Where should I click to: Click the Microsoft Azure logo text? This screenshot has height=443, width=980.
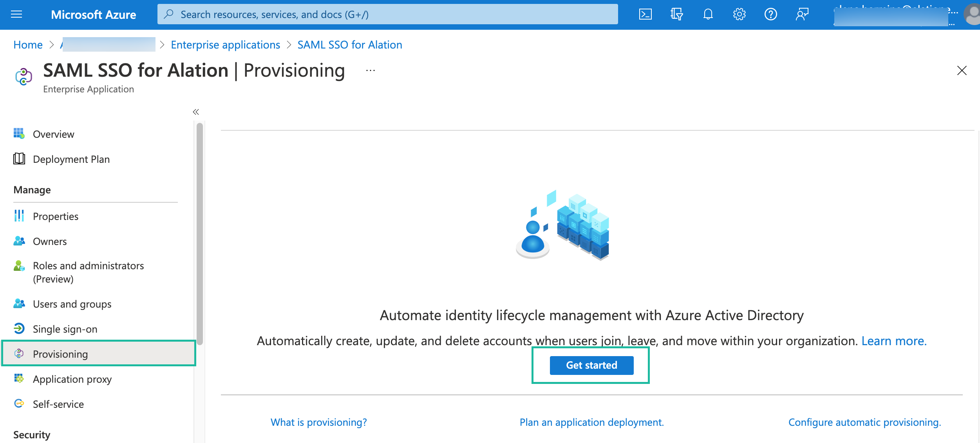93,14
